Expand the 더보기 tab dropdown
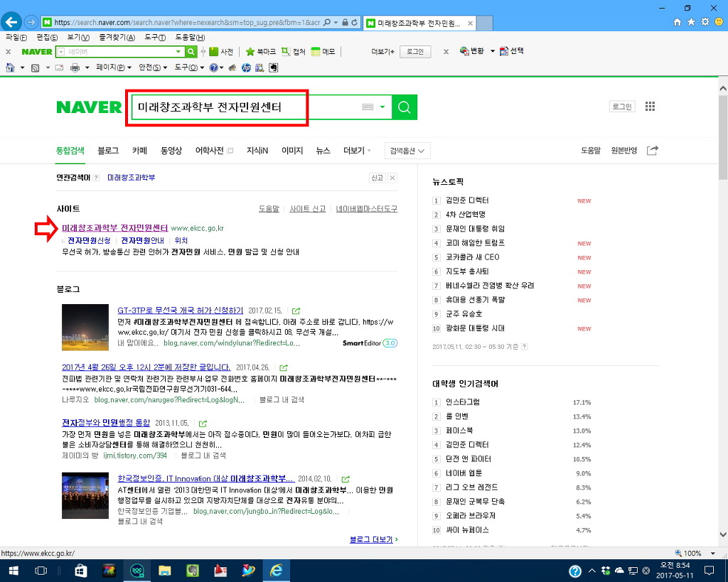The width and height of the screenshot is (728, 582). [x=357, y=151]
